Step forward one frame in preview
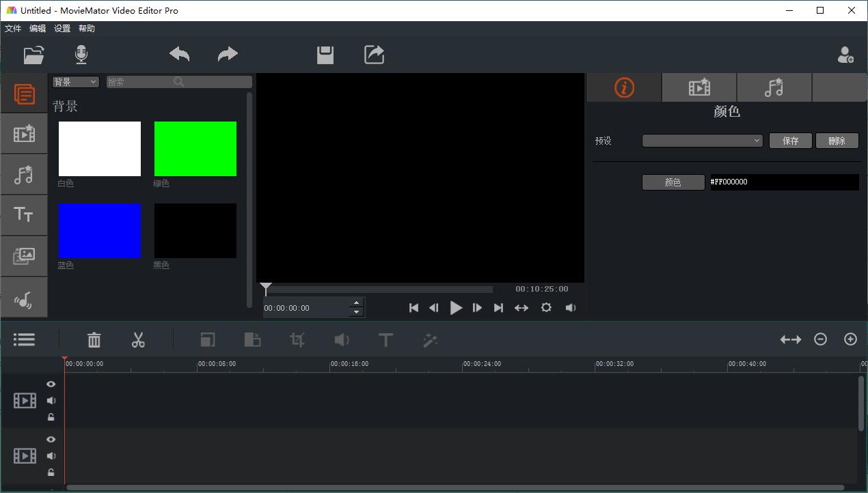Viewport: 868px width, 493px height. (x=477, y=308)
